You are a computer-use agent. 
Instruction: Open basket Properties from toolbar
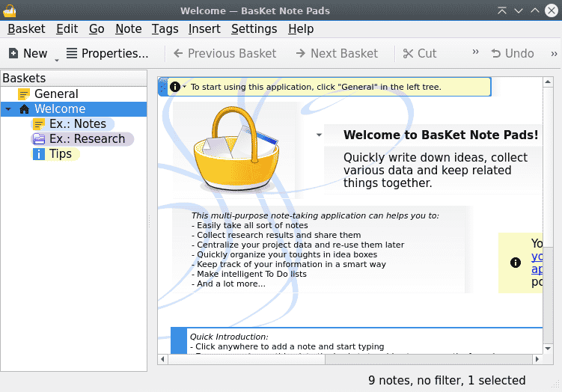107,53
